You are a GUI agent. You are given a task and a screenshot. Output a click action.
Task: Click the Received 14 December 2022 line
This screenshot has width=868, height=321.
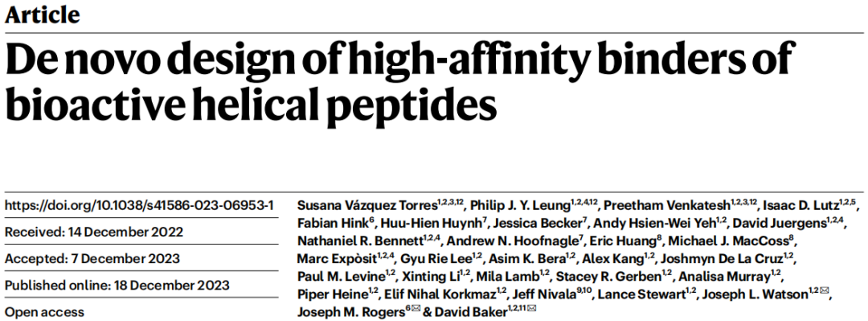[x=94, y=232]
